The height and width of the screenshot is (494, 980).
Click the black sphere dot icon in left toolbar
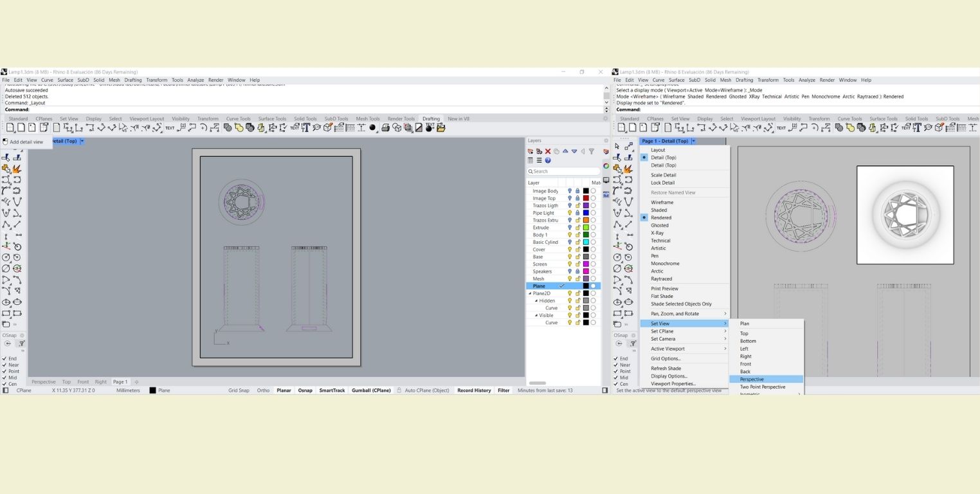point(372,128)
